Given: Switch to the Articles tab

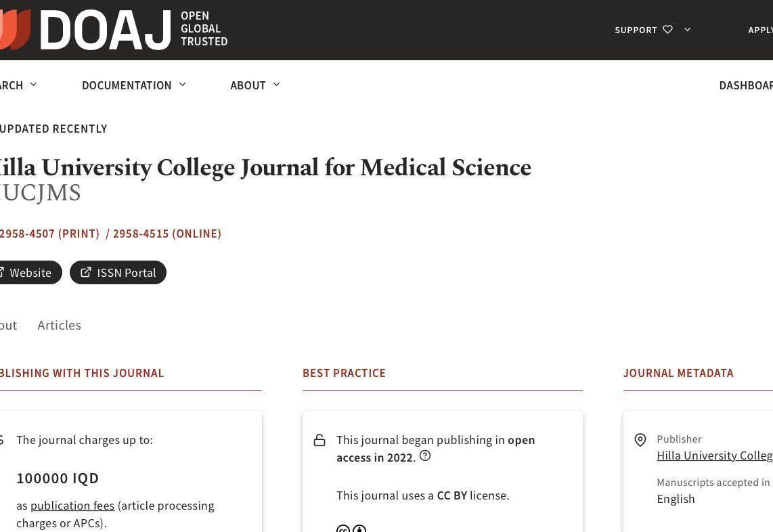Looking at the screenshot, I should (59, 325).
